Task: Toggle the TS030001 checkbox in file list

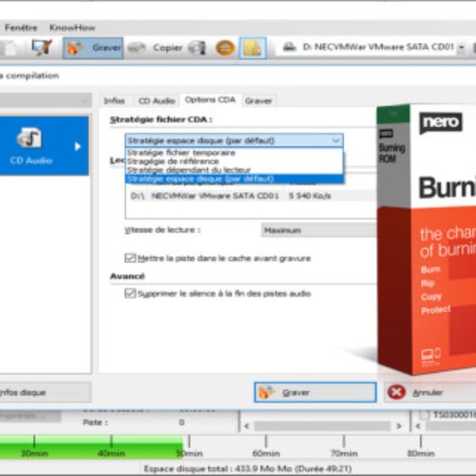Action: pos(424,414)
